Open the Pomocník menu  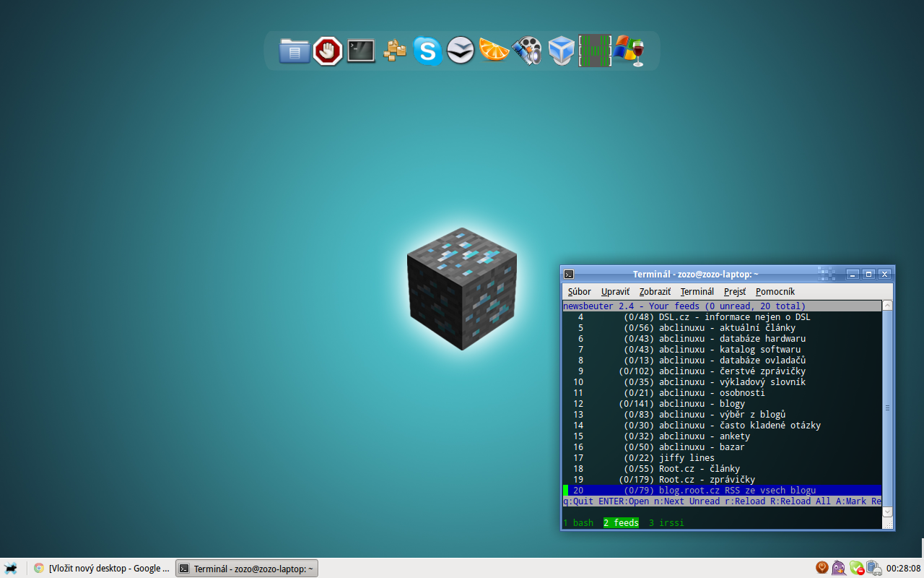tap(775, 292)
